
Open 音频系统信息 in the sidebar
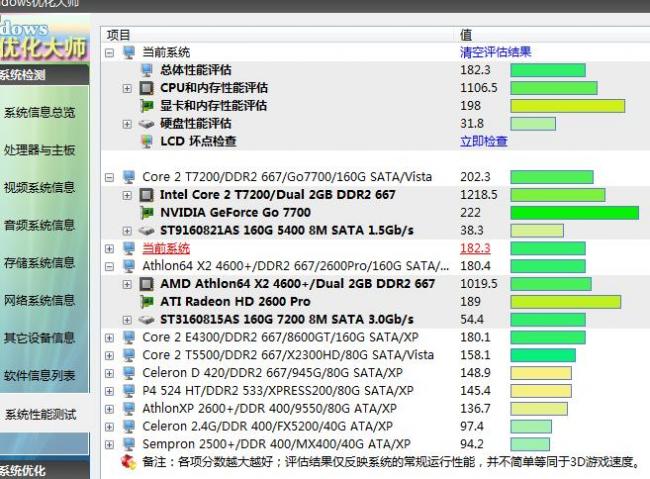(40, 225)
